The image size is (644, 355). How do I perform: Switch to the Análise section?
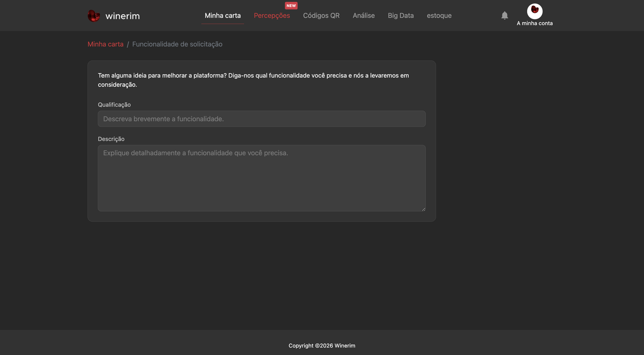[x=364, y=15]
